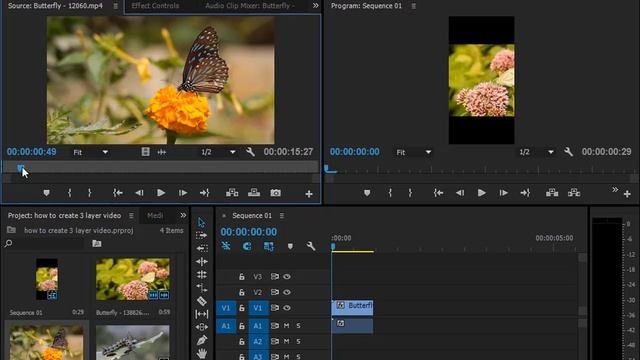640x360 pixels.
Task: Click Drag Video Only icon in Source monitor
Action: pyautogui.click(x=145, y=152)
